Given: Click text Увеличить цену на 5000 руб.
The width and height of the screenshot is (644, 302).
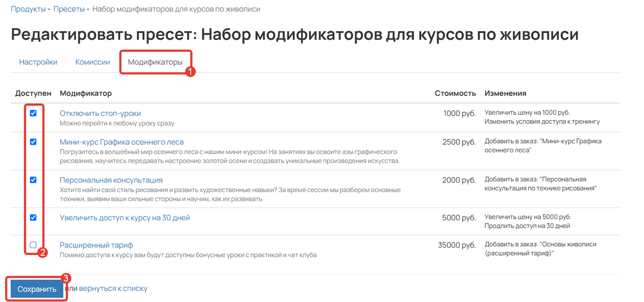Looking at the screenshot, I should coord(528,217).
